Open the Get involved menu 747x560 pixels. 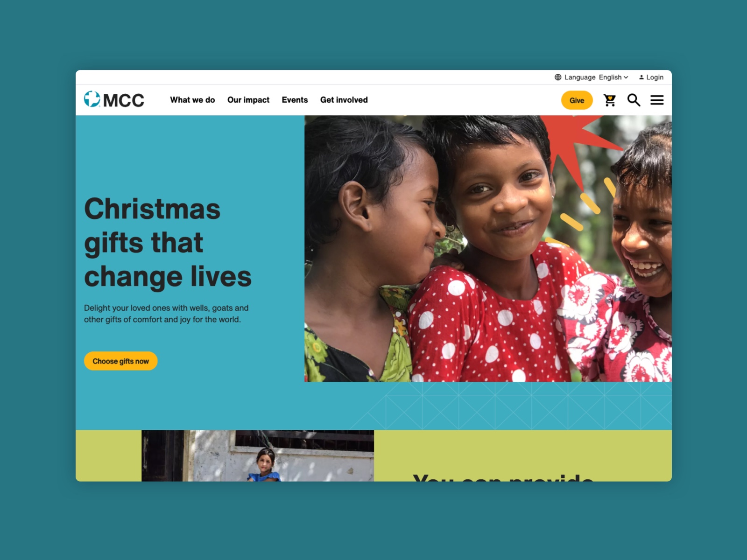click(344, 100)
